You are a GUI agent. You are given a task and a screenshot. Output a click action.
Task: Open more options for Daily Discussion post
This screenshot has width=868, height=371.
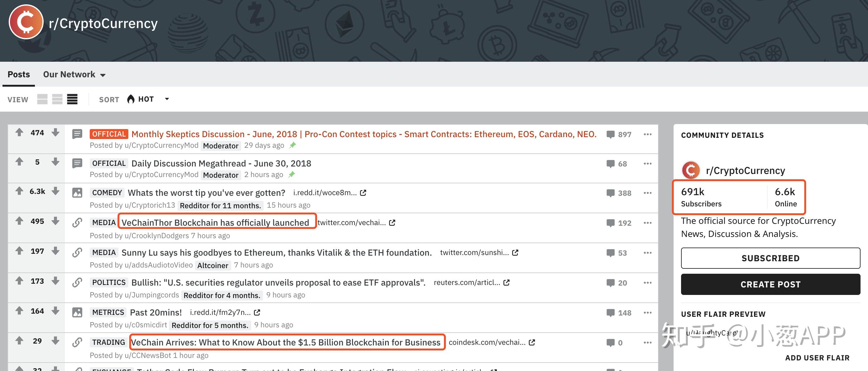[647, 164]
